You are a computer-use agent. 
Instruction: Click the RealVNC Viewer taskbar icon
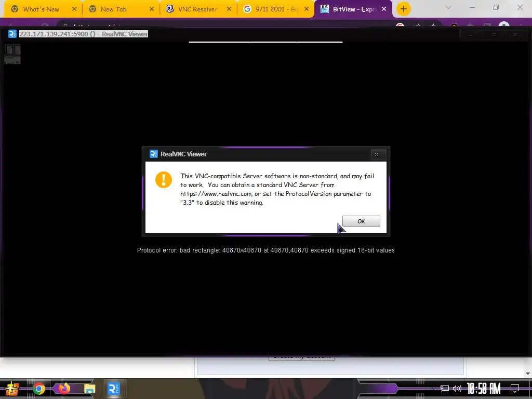click(113, 389)
